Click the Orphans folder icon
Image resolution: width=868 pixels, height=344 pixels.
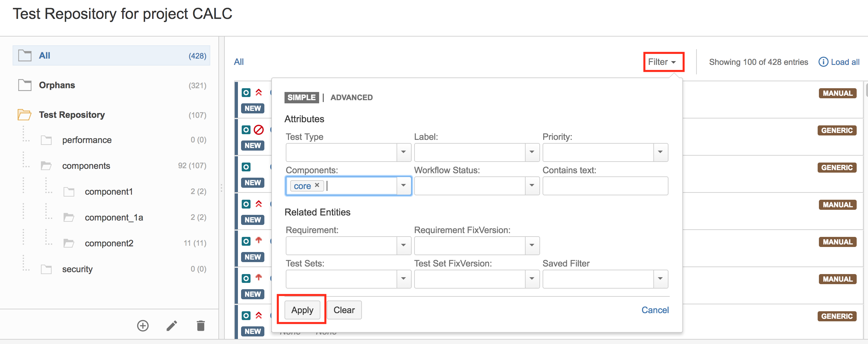[x=25, y=85]
